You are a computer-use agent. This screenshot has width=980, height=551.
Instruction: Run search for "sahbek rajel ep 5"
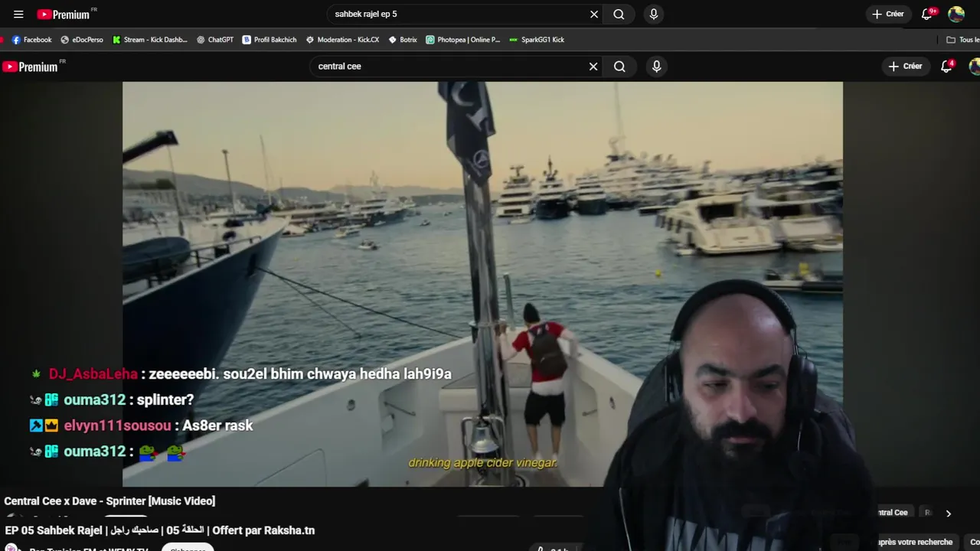pos(619,14)
